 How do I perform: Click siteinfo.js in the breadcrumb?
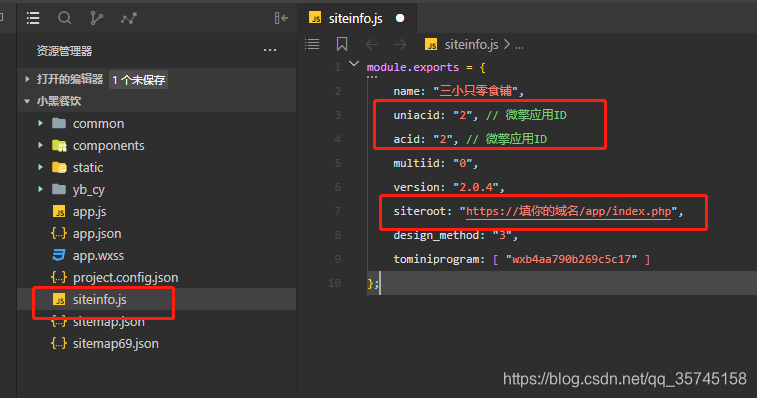[471, 45]
